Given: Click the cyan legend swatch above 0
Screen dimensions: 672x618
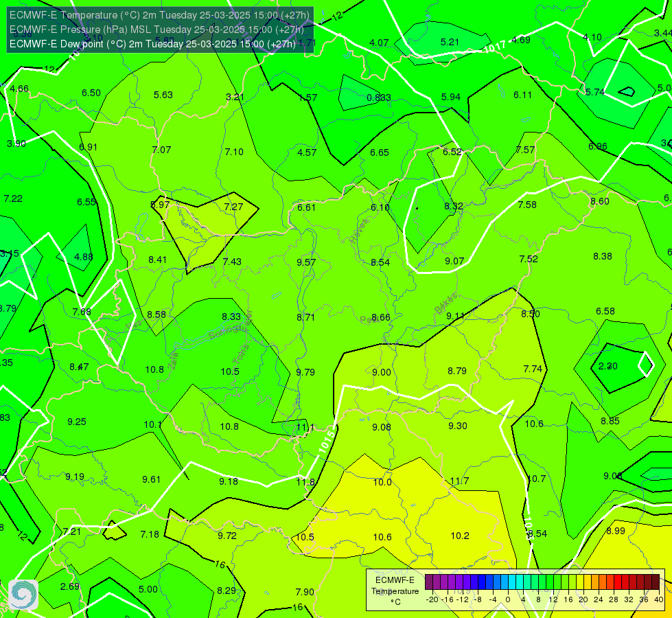Looking at the screenshot, I should pos(511,582).
